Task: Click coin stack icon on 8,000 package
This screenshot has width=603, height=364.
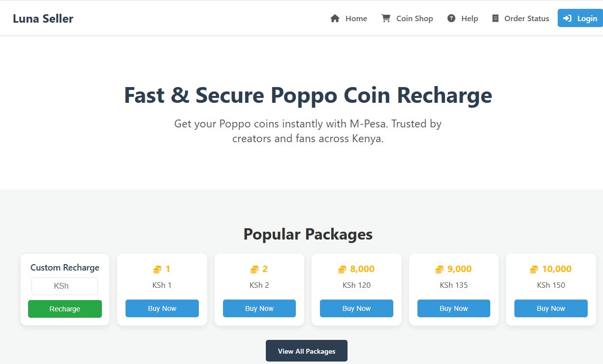Action: pos(342,270)
